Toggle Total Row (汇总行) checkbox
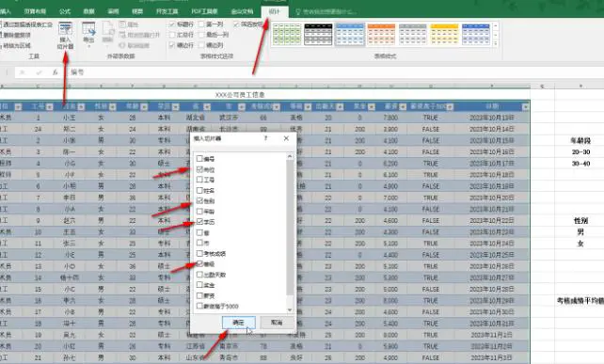Screen dimensions: 604x364 [x=172, y=35]
